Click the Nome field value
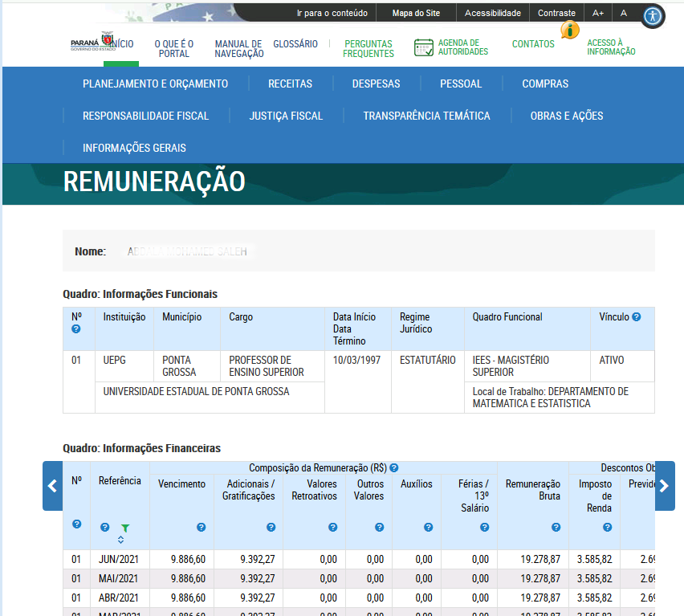684x616 pixels. pyautogui.click(x=187, y=251)
